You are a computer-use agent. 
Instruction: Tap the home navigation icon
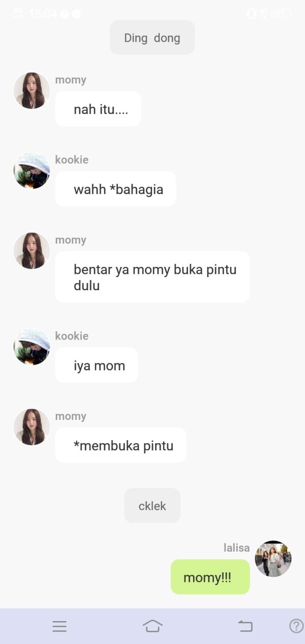coord(152,626)
